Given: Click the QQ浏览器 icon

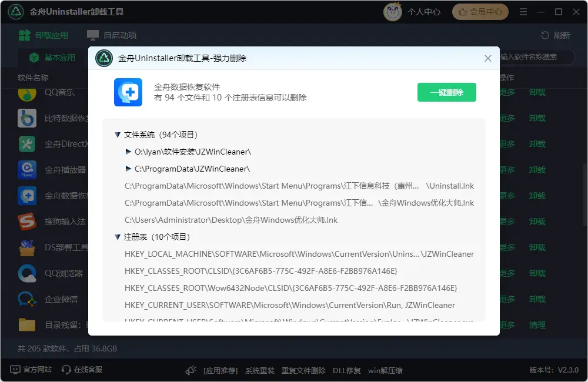Looking at the screenshot, I should coord(26,273).
